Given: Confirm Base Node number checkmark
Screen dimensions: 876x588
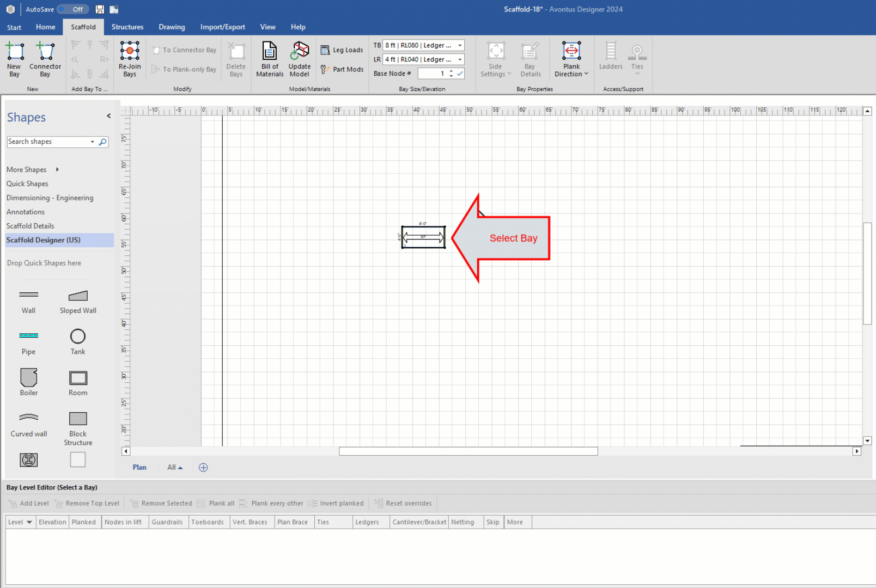Looking at the screenshot, I should coord(460,73).
